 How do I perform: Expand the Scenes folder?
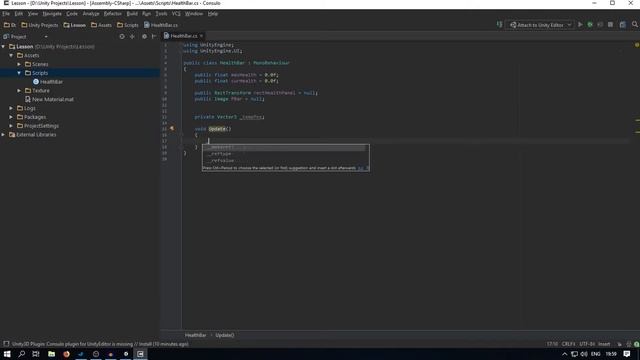pyautogui.click(x=19, y=64)
